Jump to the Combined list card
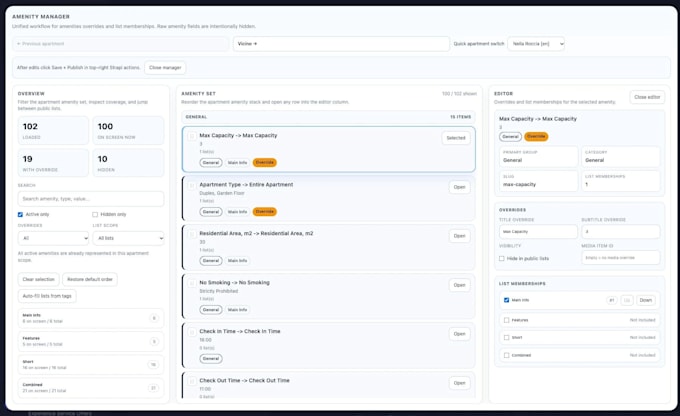Image resolution: width=680 pixels, height=416 pixels. pos(91,388)
